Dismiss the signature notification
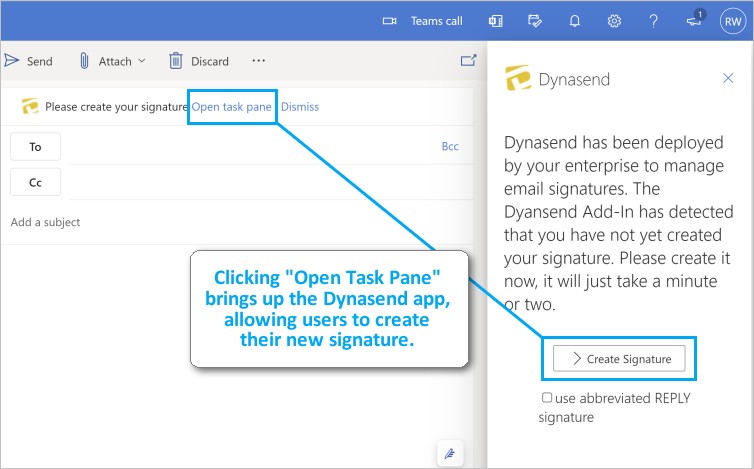 tap(300, 107)
